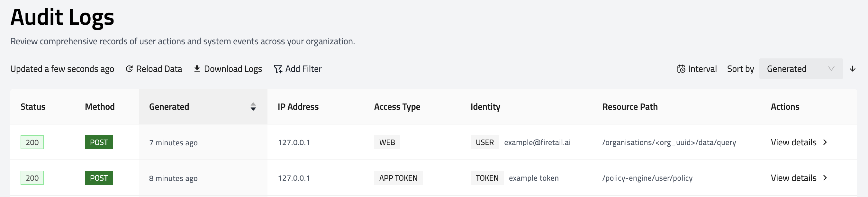Open View details for the WEB entry
Image resolution: width=868 pixels, height=197 pixels.
coord(793,142)
